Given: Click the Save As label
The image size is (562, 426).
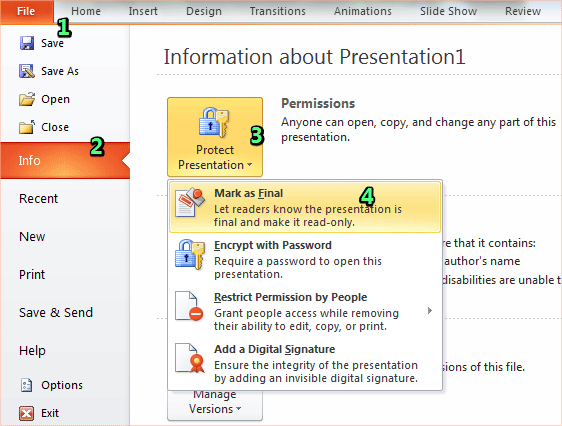Looking at the screenshot, I should [x=60, y=71].
